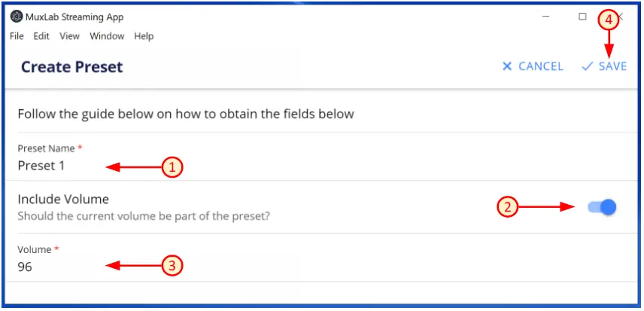Open the View menu
This screenshot has width=644, height=311.
pos(69,36)
